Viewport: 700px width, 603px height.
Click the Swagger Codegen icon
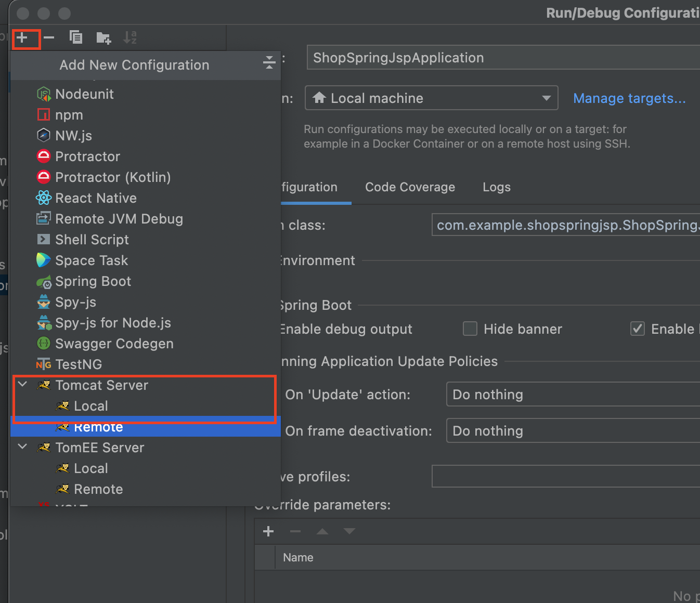(44, 343)
